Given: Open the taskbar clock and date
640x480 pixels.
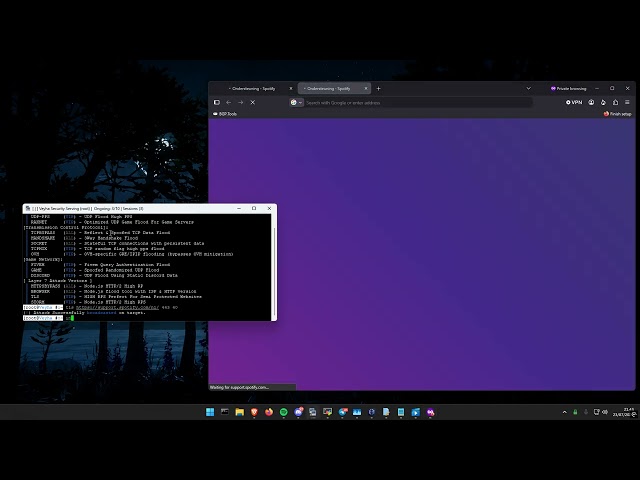Looking at the screenshot, I should click(623, 412).
